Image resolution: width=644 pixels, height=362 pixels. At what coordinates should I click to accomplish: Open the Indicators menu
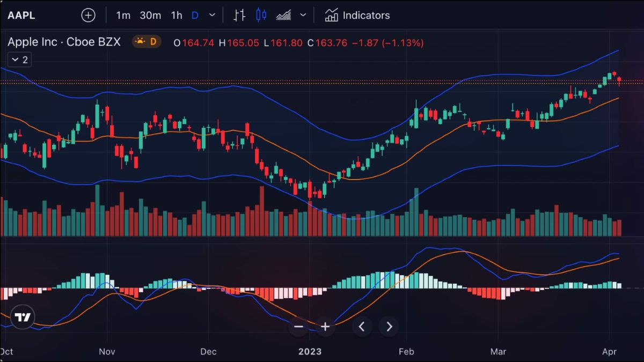click(x=357, y=15)
